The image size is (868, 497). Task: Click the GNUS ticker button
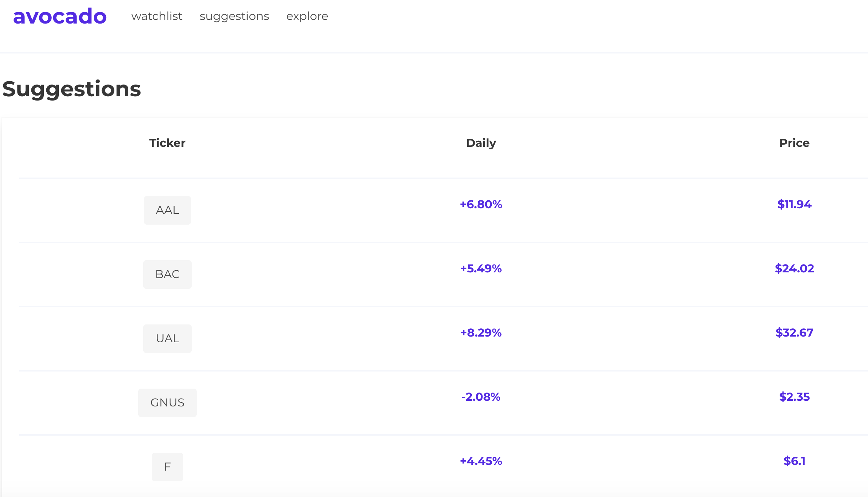[167, 403]
